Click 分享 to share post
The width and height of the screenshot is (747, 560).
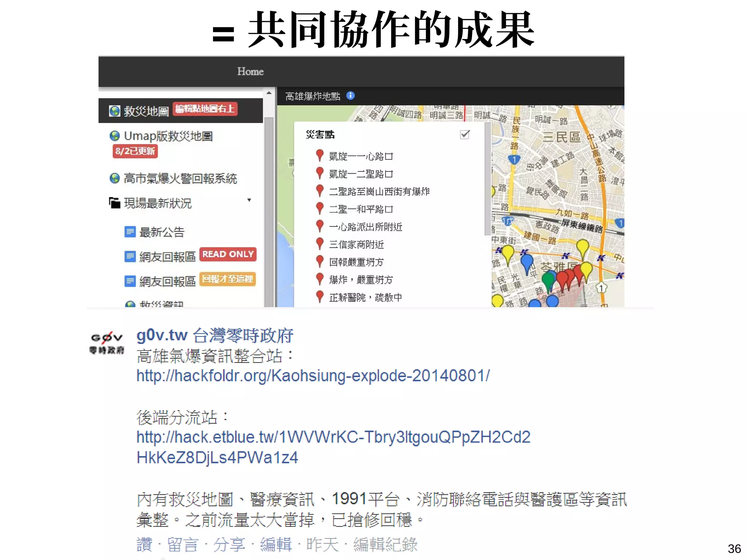(229, 545)
